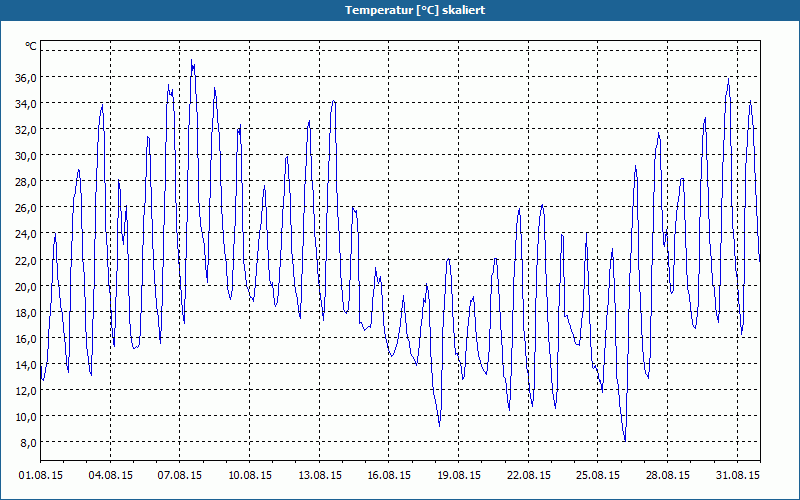Click the chart title 'Temperatur [°C] skaliert'

415,10
